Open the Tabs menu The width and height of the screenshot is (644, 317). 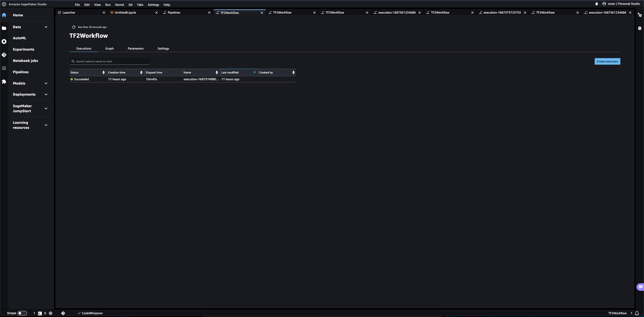(x=140, y=5)
